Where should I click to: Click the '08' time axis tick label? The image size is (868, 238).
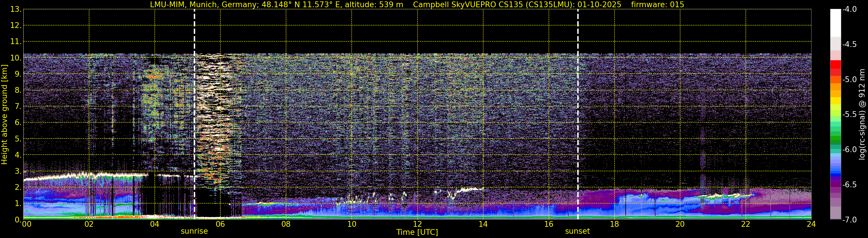click(286, 224)
